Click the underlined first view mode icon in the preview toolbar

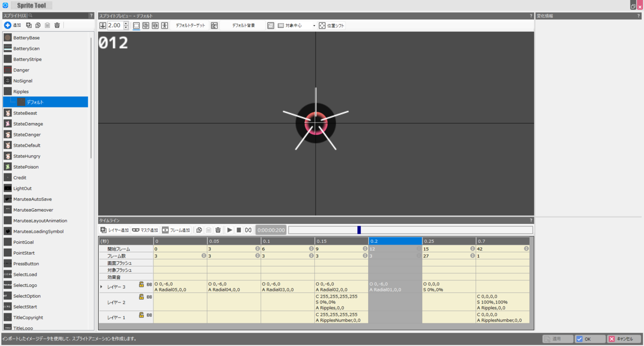(136, 25)
